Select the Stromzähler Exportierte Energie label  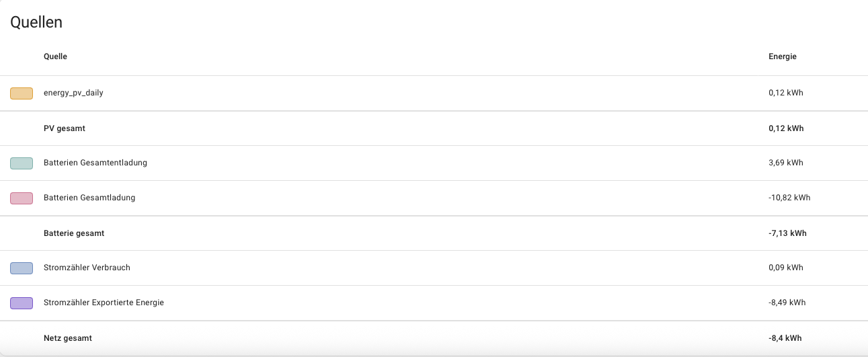tap(104, 303)
